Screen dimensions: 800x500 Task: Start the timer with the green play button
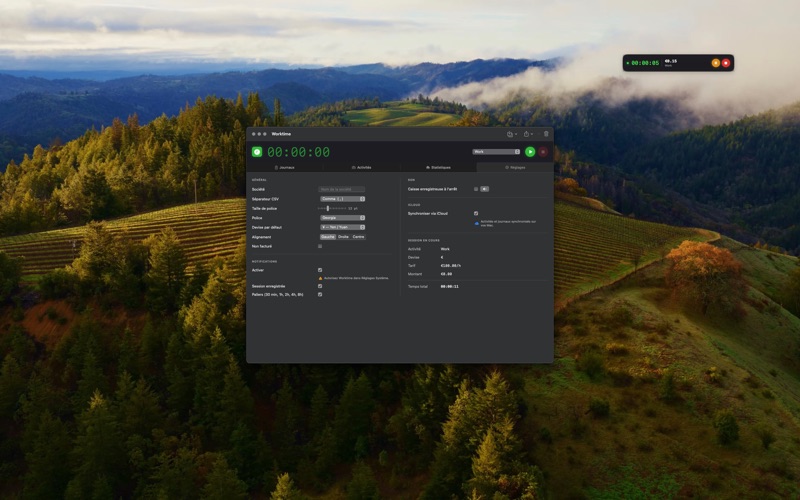click(x=530, y=152)
